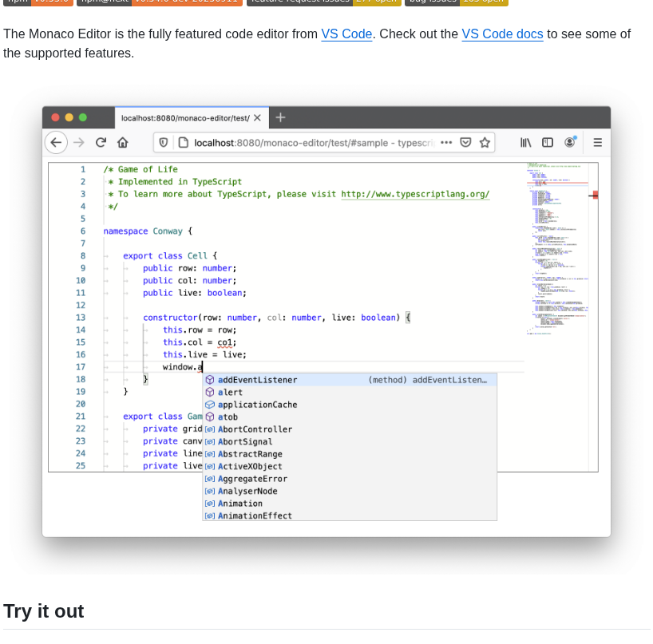Viewport: 653px width, 644px height.
Task: Click line number 13 in the gutter
Action: coord(81,318)
